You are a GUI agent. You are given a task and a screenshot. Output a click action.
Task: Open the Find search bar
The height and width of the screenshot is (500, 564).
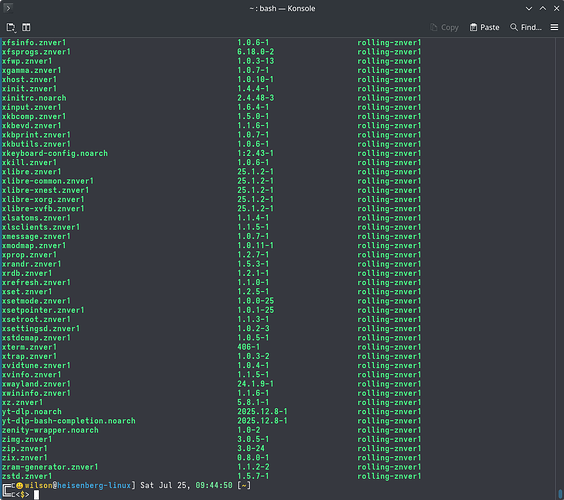[x=526, y=27]
